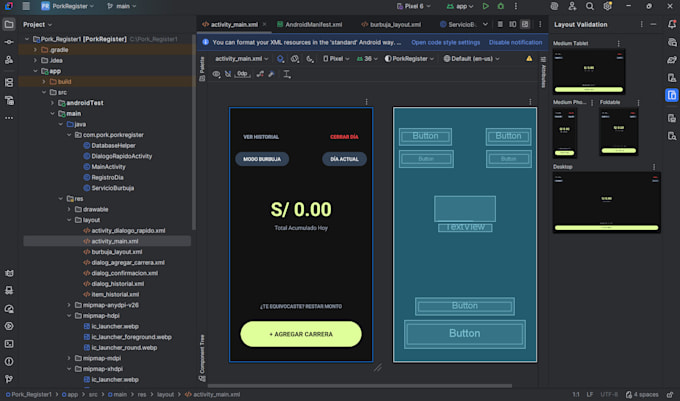
Task: Open the PorkRegister project dropdown
Action: (68, 6)
